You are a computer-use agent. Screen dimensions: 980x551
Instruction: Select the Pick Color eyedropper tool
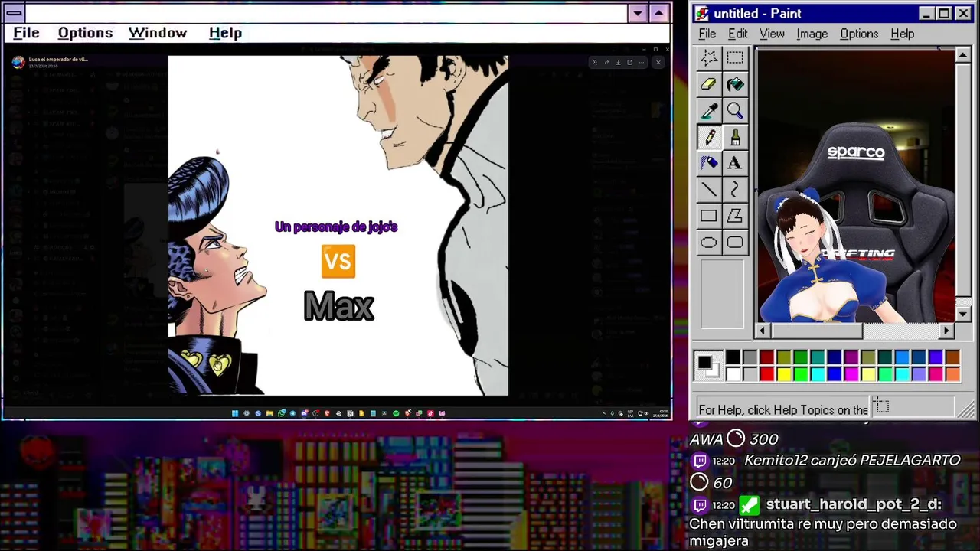click(x=709, y=111)
